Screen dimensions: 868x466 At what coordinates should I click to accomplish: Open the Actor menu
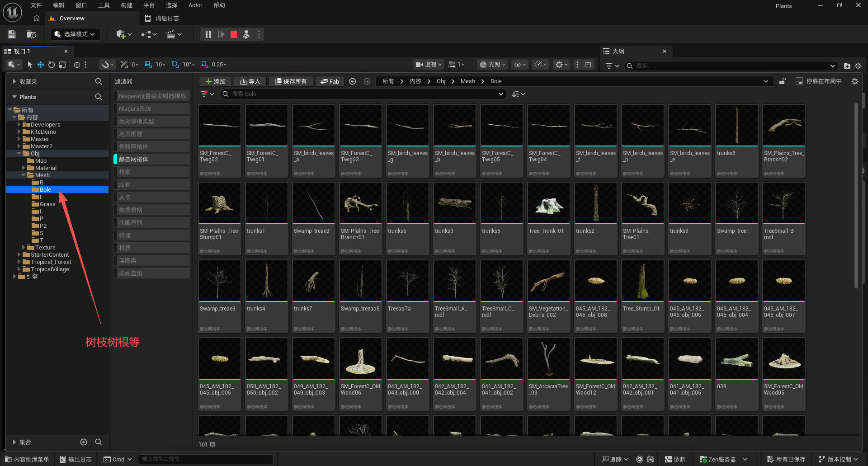(195, 5)
